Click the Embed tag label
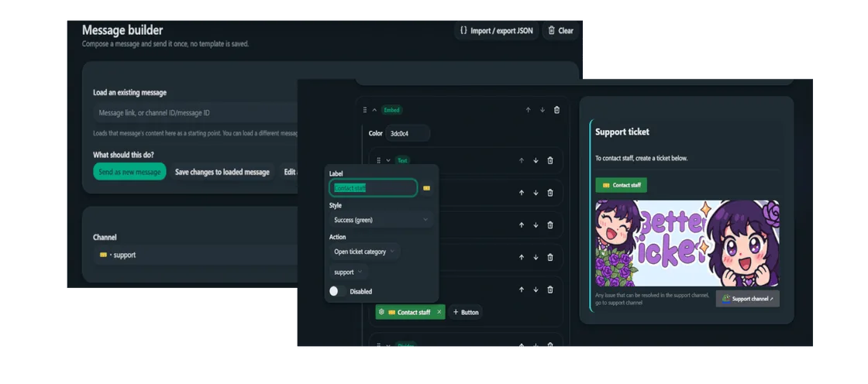Viewport: 868px width, 384px height. [x=392, y=110]
